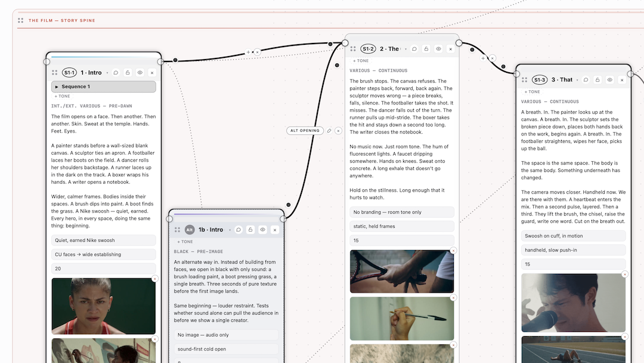The height and width of the screenshot is (363, 644).
Task: Open comments on the S1-2 card
Action: coord(414,49)
